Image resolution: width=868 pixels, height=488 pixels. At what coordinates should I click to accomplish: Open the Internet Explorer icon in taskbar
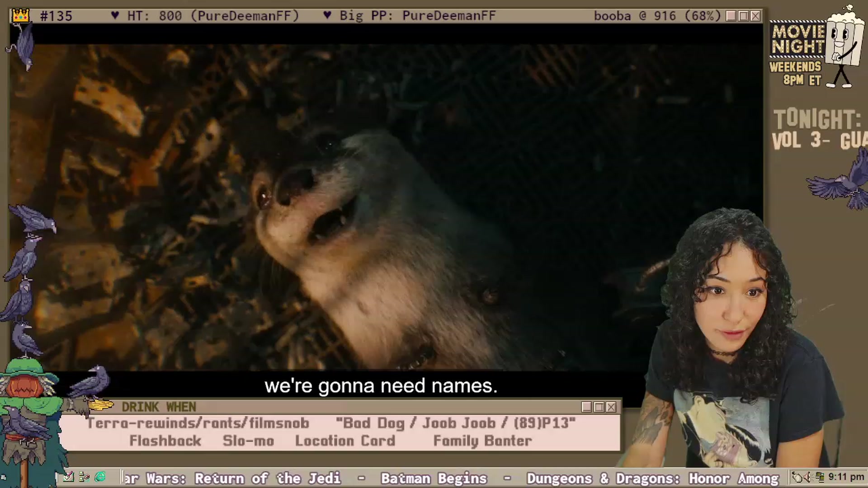point(100,477)
